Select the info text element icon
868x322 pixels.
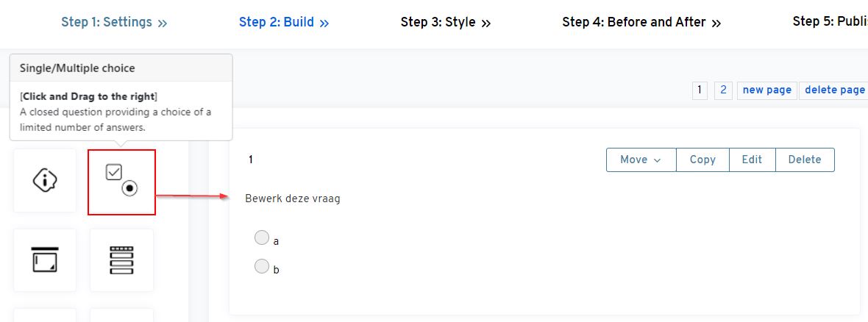45,180
